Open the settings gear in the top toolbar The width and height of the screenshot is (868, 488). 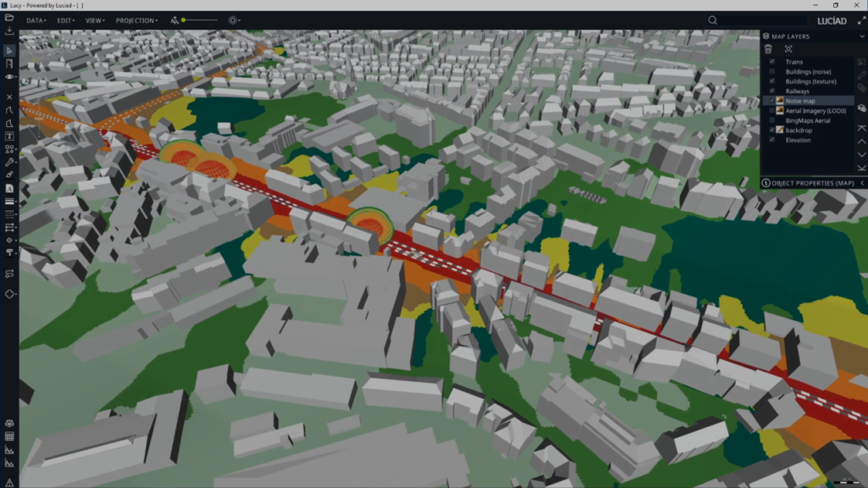[x=231, y=19]
